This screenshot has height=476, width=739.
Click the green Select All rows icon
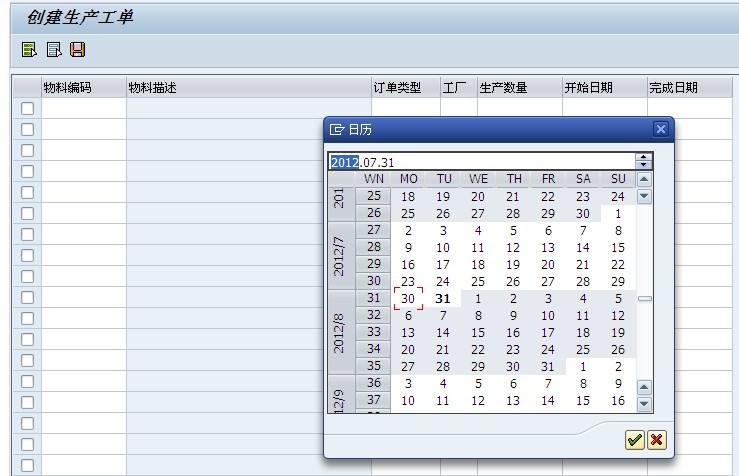click(29, 49)
